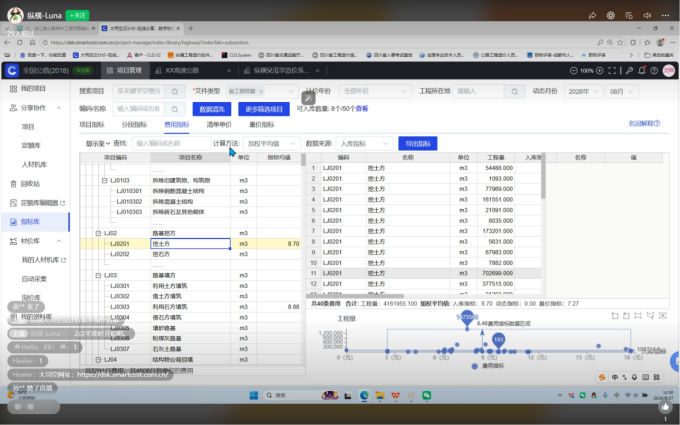
Task: Open Microsoft Edge from the taskbar
Action: pyautogui.click(x=364, y=395)
